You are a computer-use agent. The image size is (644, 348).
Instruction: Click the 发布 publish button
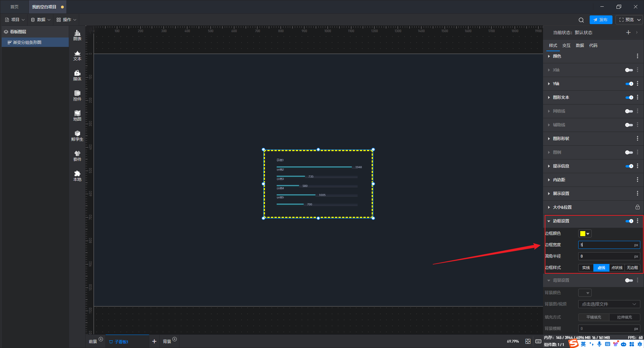tap(601, 20)
